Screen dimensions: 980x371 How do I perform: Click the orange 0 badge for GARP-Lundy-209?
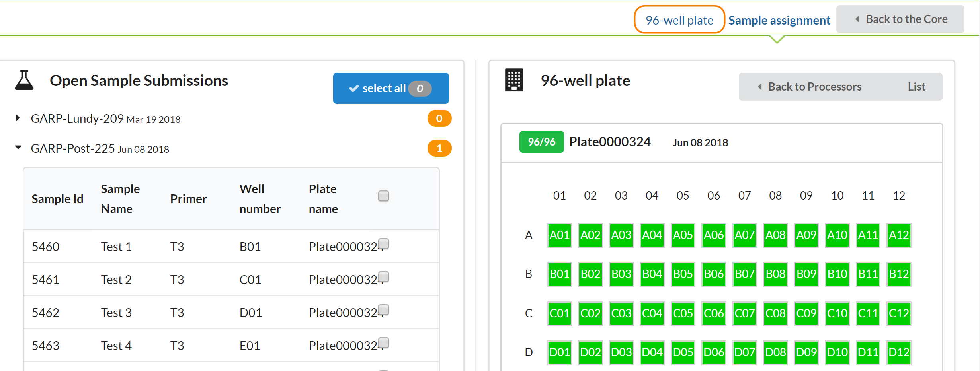point(439,118)
